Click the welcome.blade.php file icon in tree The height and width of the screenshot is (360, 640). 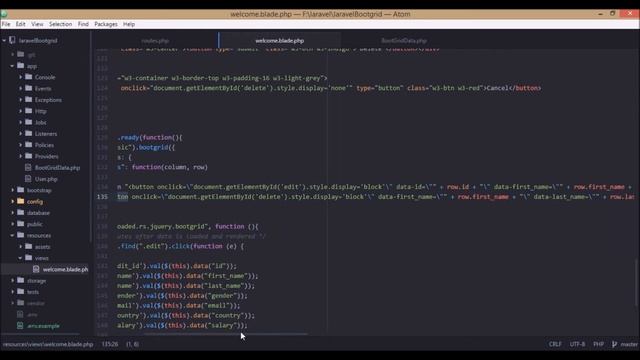[36, 269]
